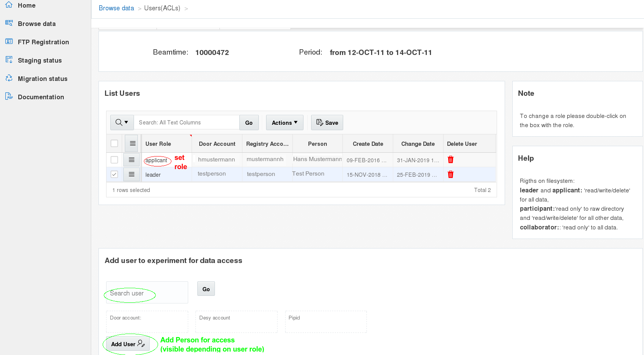Screen dimensions: 644x355
Task: Click the Migration status sidebar icon
Action: pos(9,78)
